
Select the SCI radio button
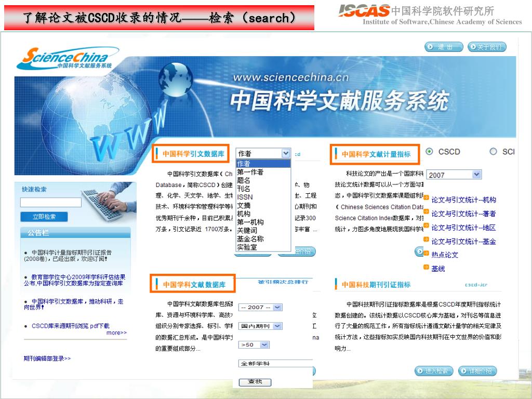coord(494,152)
